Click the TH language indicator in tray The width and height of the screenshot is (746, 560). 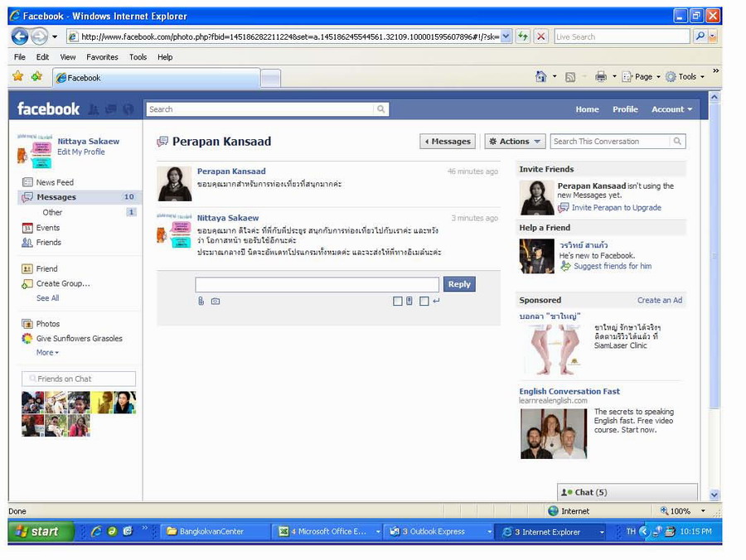pos(631,532)
